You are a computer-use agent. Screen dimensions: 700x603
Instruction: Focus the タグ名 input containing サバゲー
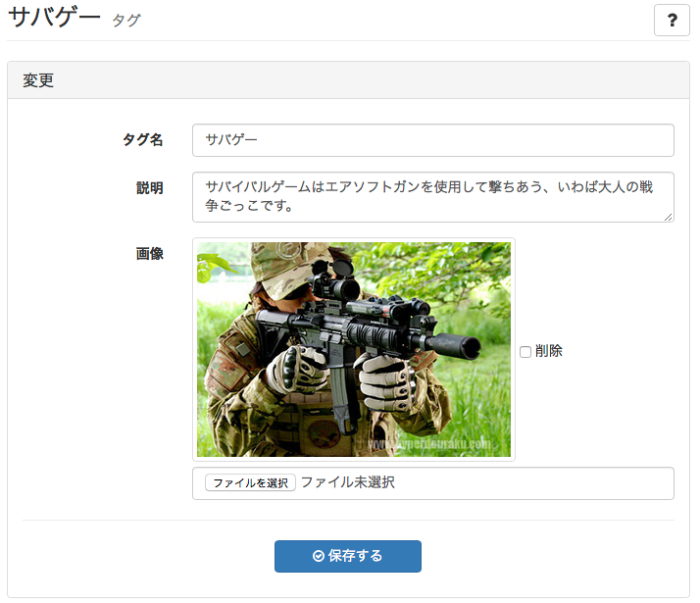pyautogui.click(x=432, y=140)
